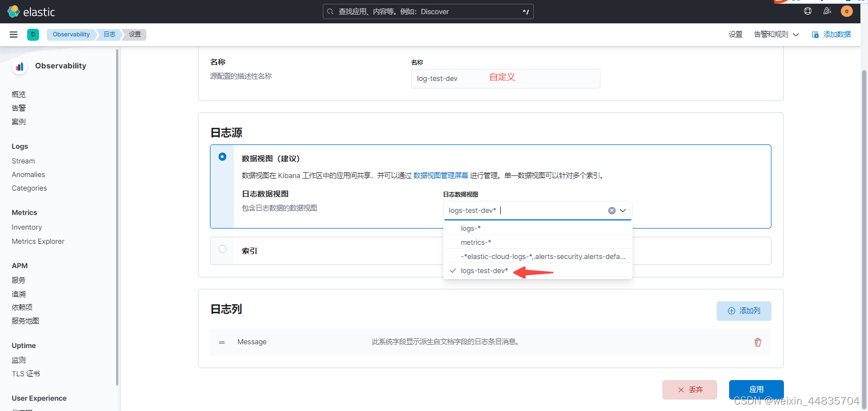
Task: Open the 设置 header link
Action: (736, 34)
